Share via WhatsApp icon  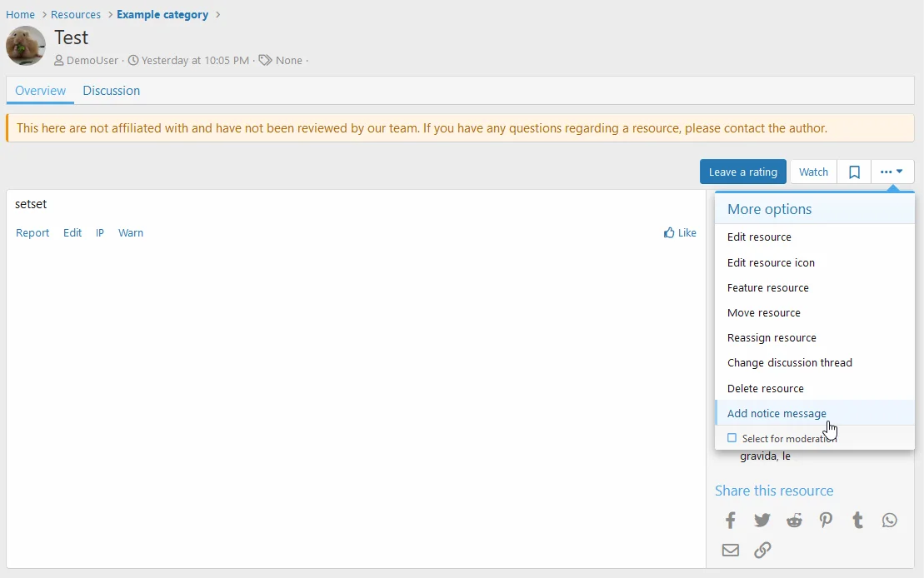tap(890, 521)
